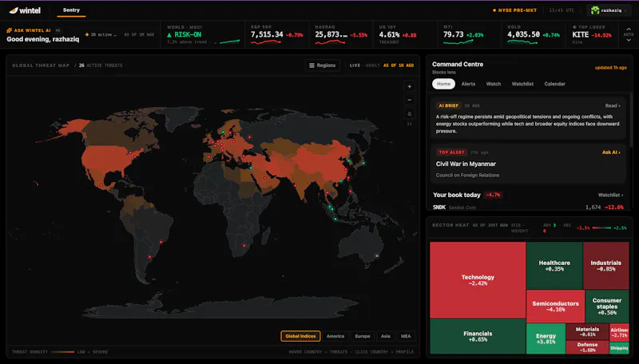Click the Command Centre scrollbar

[631, 118]
